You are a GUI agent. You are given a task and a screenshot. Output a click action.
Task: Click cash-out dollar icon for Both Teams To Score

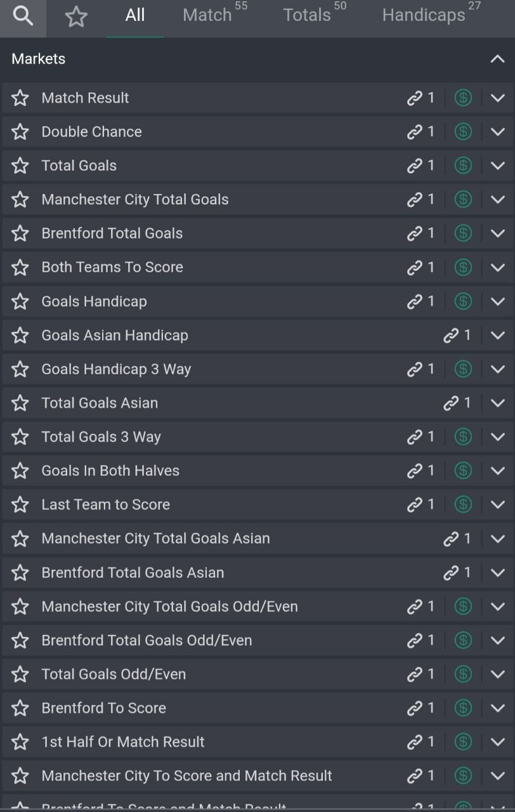[x=463, y=267]
